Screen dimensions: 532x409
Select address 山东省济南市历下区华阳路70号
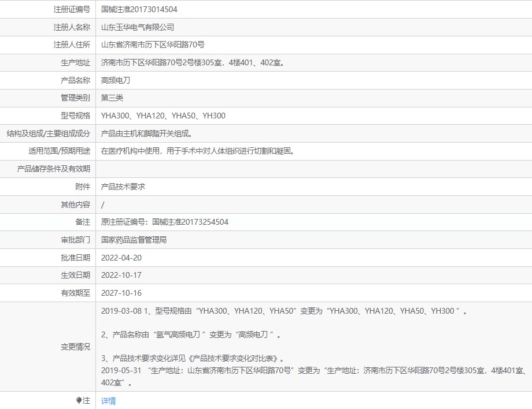pyautogui.click(x=153, y=44)
